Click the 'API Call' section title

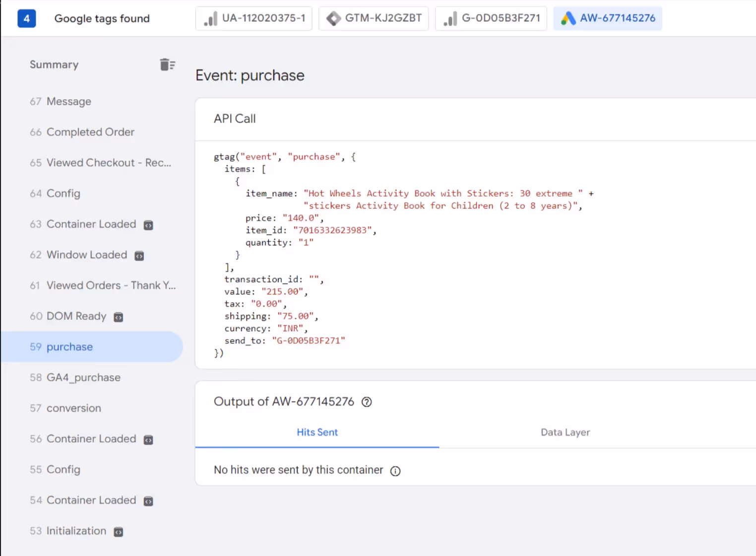235,119
